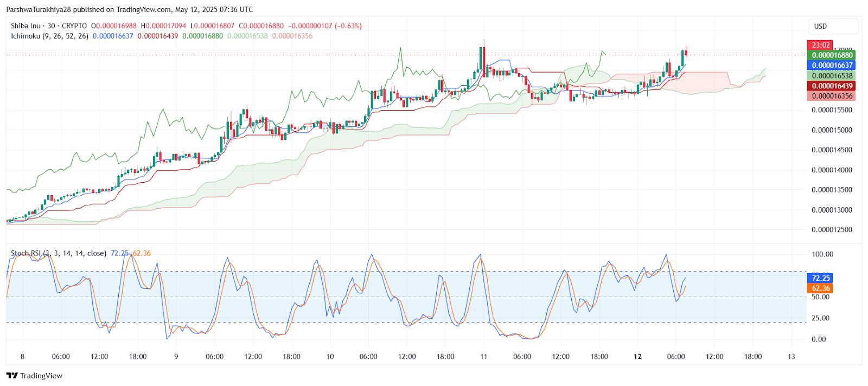
Task: Click the 0.000015000 price axis label
Action: pos(832,130)
